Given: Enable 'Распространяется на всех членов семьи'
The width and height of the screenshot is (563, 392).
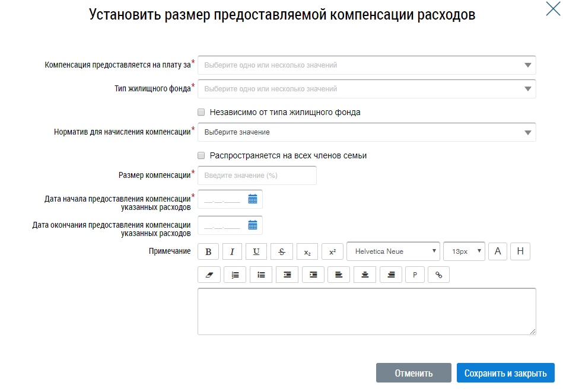Looking at the screenshot, I should pyautogui.click(x=201, y=155).
